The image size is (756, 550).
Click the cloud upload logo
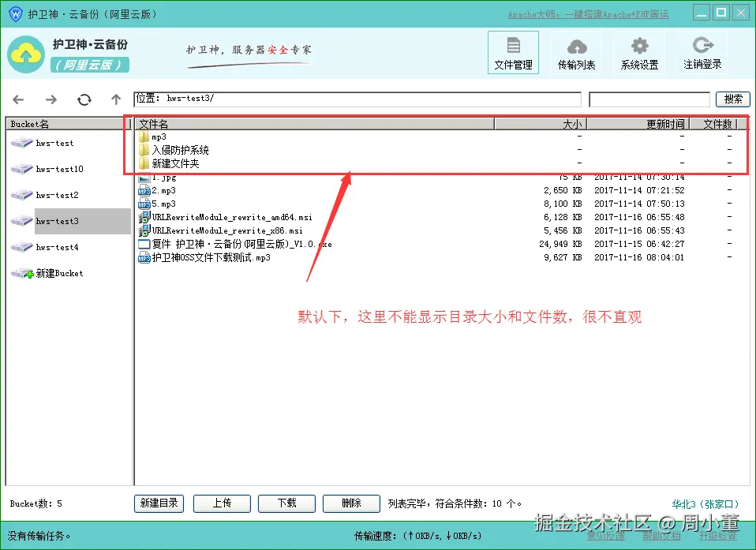click(26, 54)
